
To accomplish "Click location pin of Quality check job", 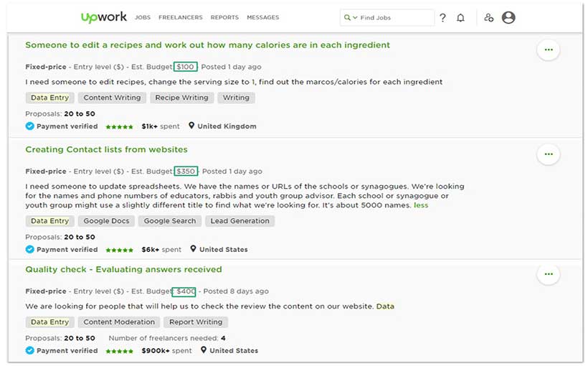I will click(203, 350).
